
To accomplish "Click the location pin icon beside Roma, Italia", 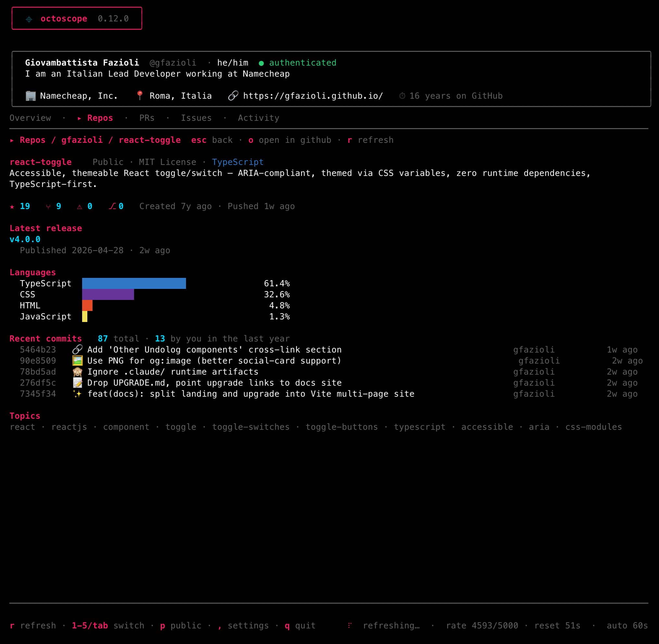I will click(x=140, y=96).
